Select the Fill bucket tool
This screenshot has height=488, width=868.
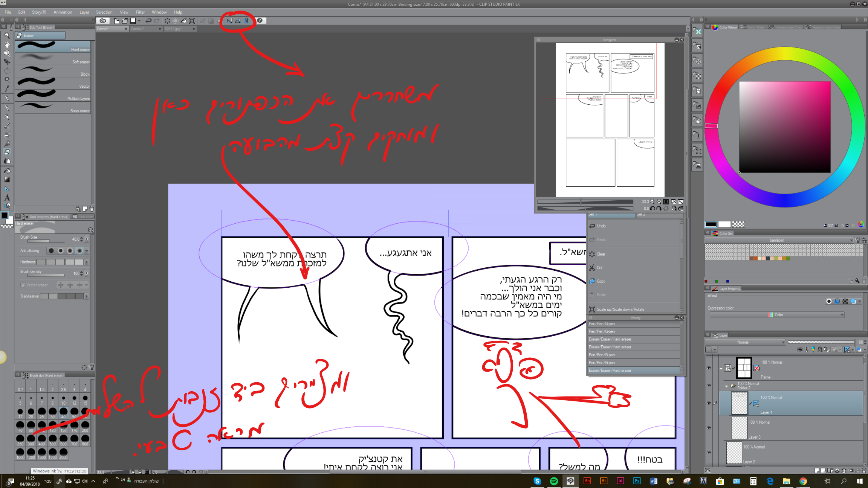click(7, 171)
